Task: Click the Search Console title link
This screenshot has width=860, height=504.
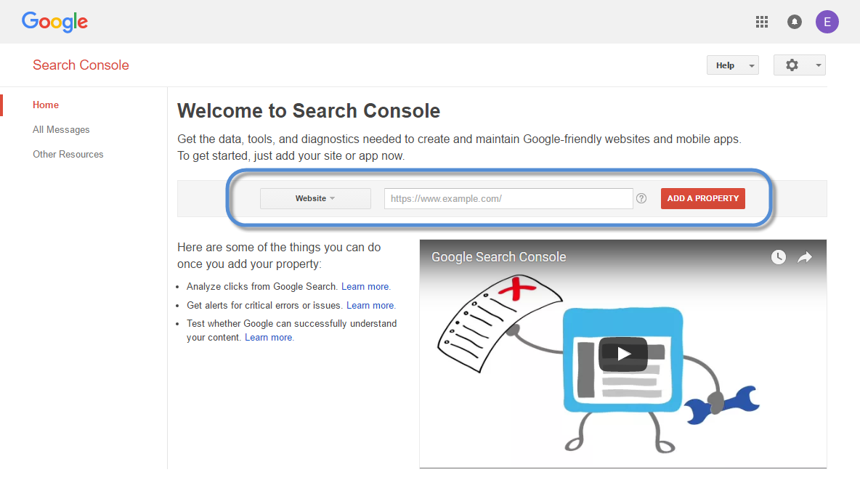Action: coord(81,65)
